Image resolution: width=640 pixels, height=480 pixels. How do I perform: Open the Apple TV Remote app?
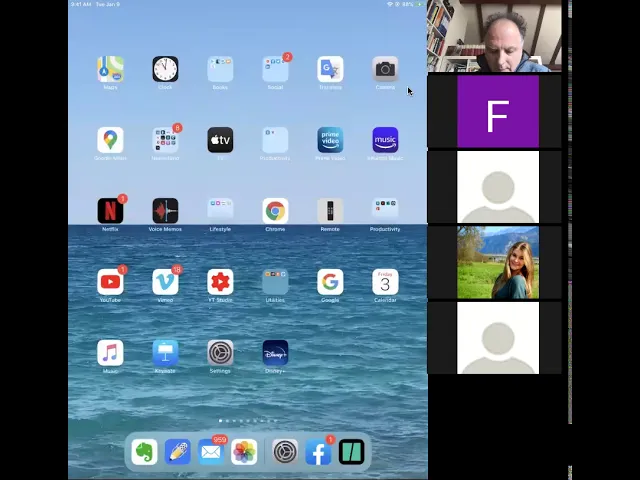(x=330, y=211)
